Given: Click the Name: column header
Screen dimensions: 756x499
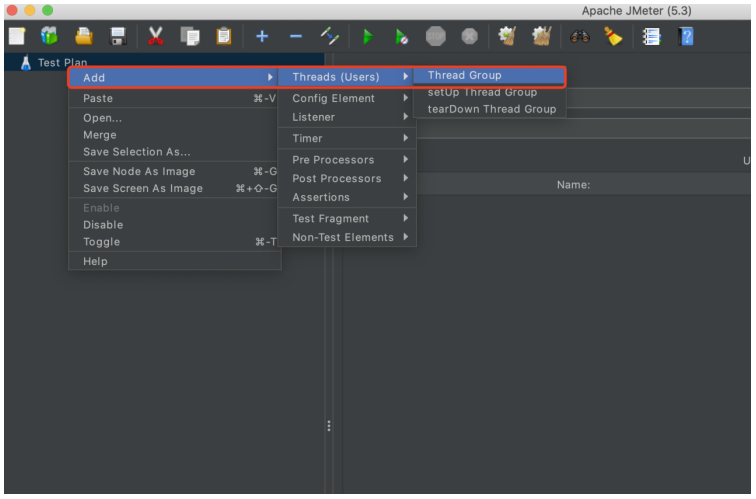Looking at the screenshot, I should pos(573,185).
